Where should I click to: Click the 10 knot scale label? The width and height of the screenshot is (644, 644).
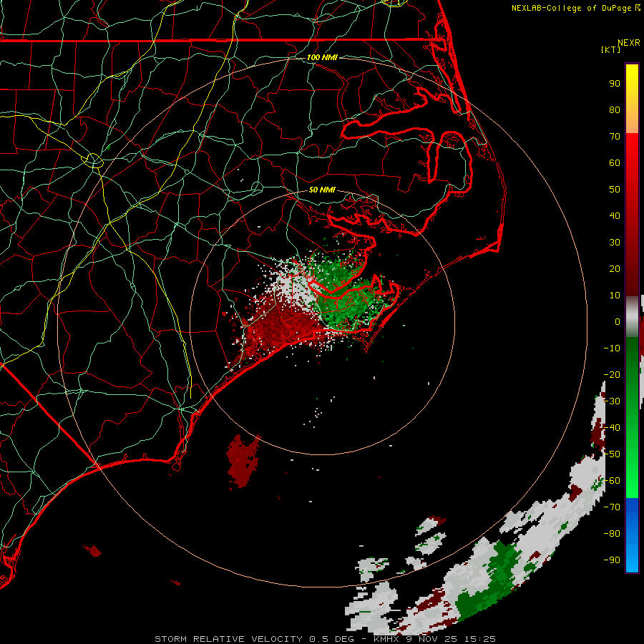[x=615, y=296]
